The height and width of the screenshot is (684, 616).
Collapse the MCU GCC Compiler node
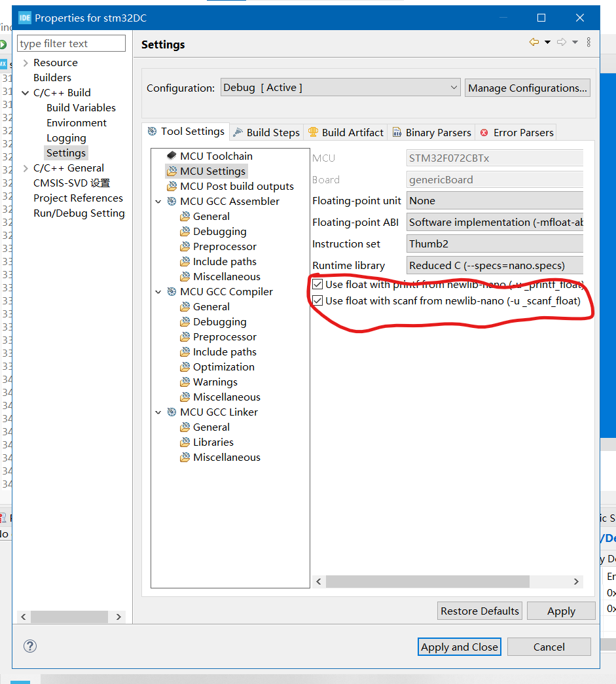point(158,292)
